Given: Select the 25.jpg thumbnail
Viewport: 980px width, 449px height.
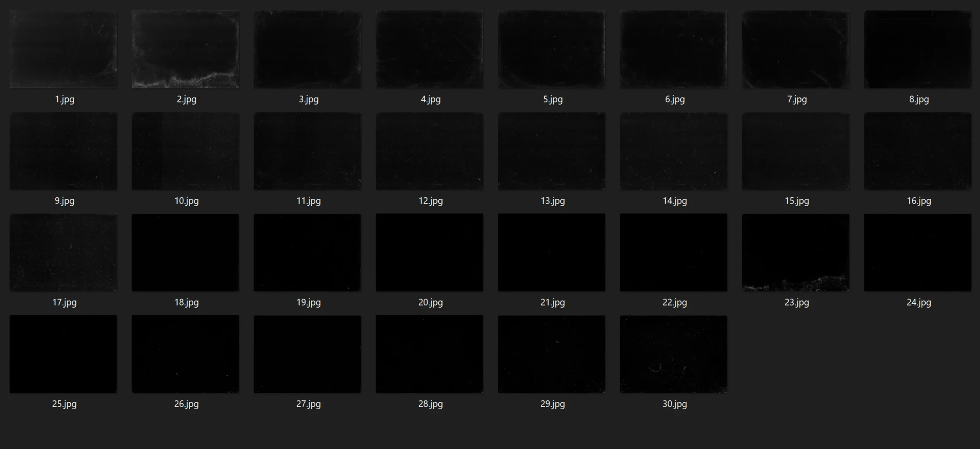Looking at the screenshot, I should tap(63, 354).
